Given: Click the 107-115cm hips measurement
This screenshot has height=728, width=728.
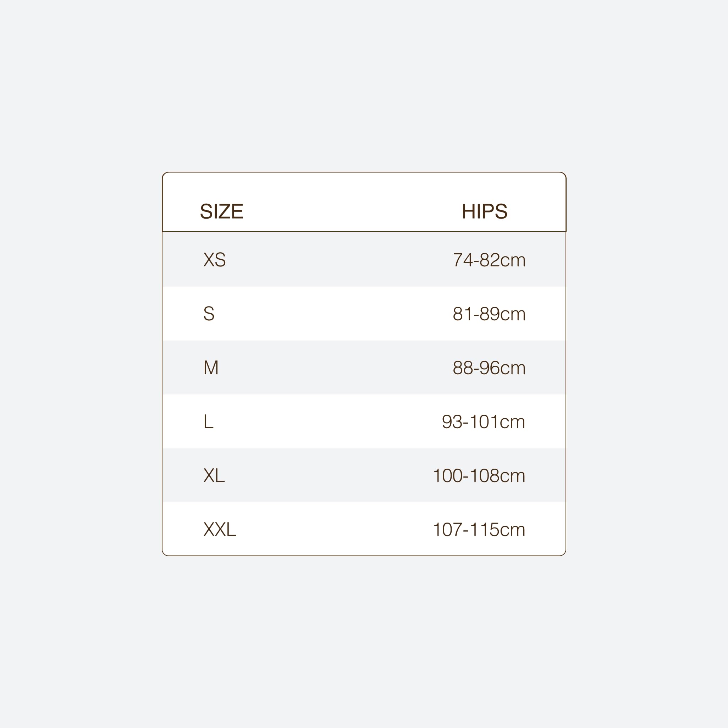Looking at the screenshot, I should click(x=479, y=529).
